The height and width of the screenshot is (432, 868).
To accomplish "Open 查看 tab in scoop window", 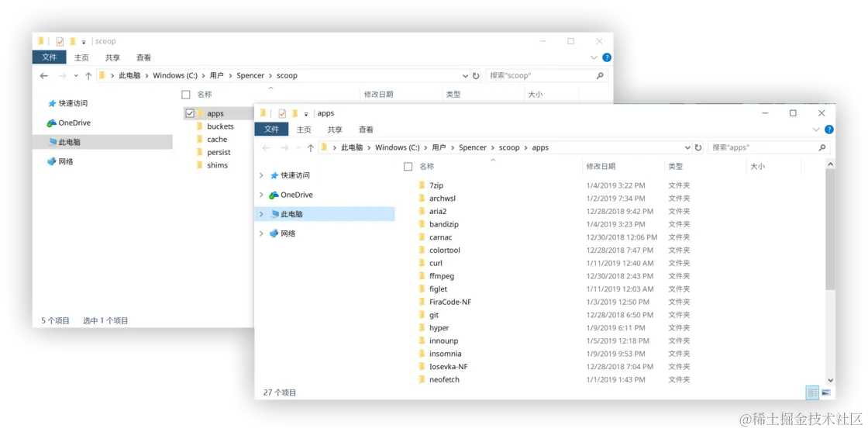I will [144, 57].
